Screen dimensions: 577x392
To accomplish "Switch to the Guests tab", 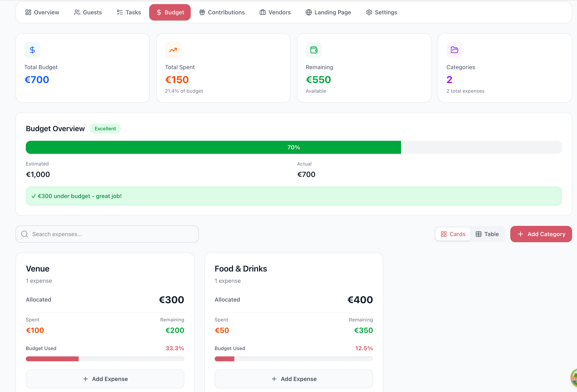I will click(x=88, y=12).
